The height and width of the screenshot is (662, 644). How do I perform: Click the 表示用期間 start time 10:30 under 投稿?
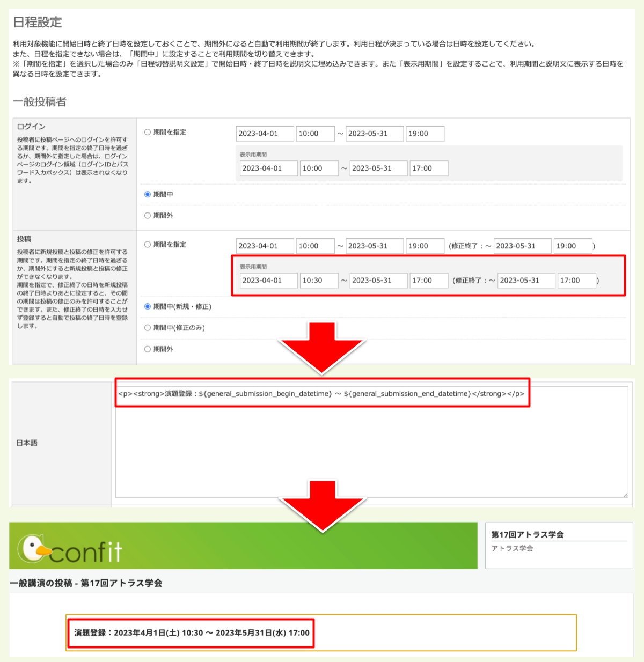click(319, 280)
